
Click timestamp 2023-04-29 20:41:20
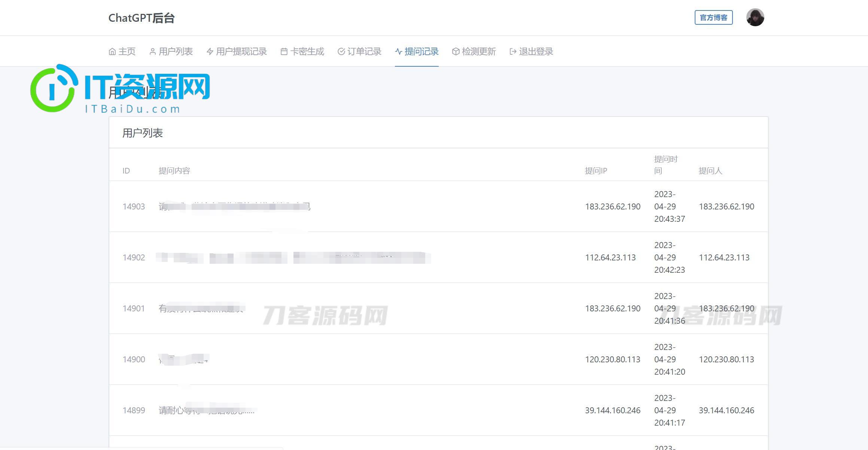670,359
